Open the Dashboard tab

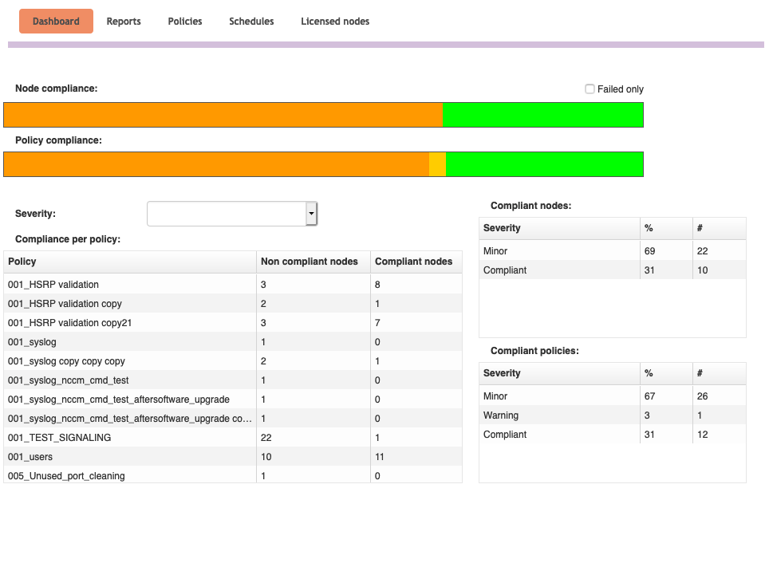point(56,21)
